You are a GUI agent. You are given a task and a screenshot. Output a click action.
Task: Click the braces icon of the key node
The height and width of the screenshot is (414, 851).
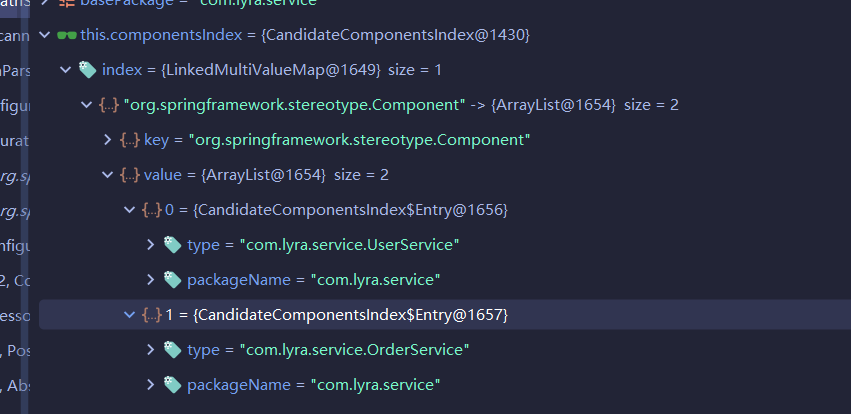click(130, 140)
